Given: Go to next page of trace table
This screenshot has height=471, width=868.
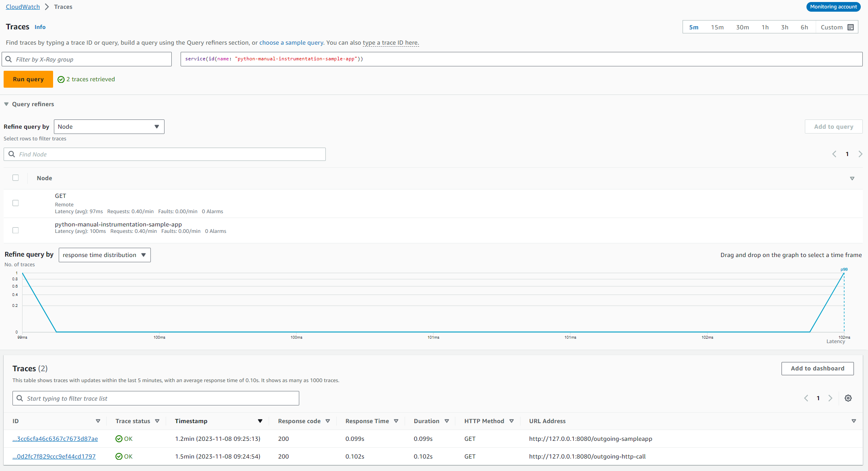Looking at the screenshot, I should pos(830,398).
